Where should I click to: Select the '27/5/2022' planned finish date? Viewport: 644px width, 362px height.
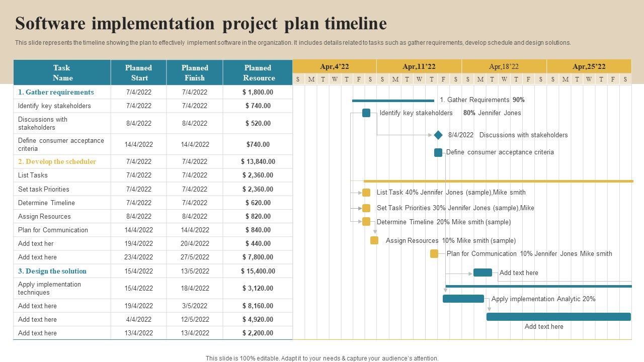pyautogui.click(x=195, y=257)
